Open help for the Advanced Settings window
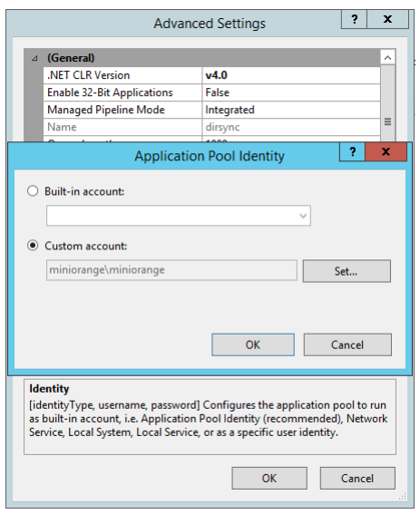 click(354, 19)
